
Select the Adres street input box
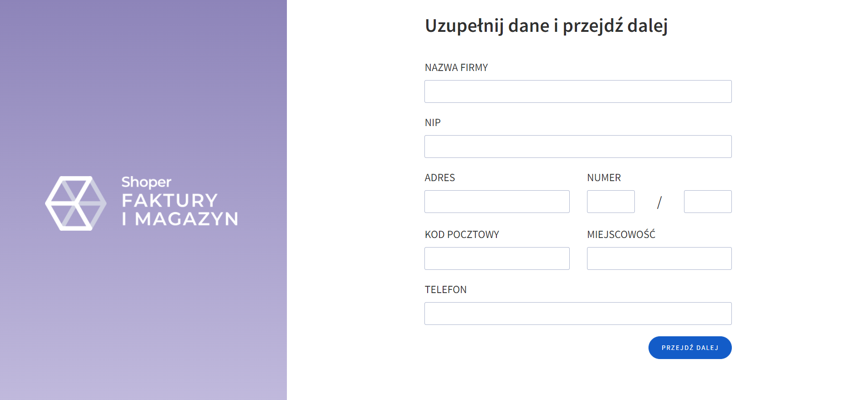[x=497, y=202]
